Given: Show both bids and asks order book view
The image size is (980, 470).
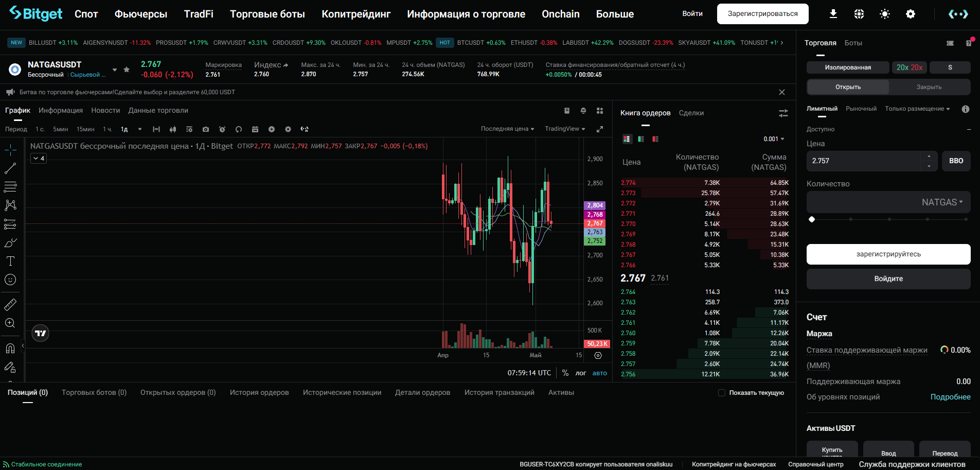Looking at the screenshot, I should point(627,139).
